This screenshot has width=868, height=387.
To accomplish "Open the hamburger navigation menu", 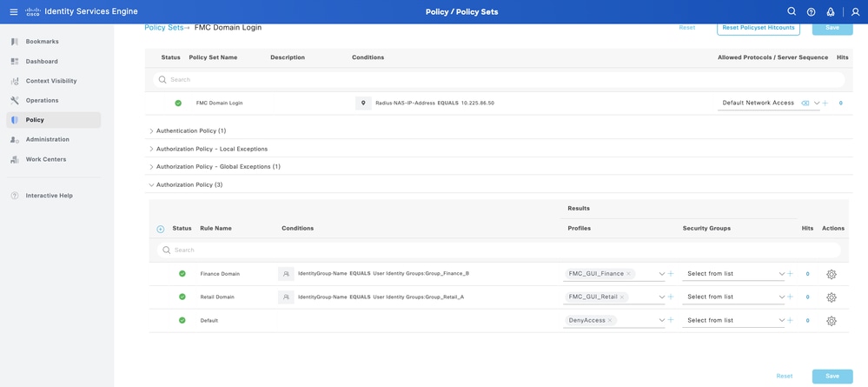I will (13, 12).
